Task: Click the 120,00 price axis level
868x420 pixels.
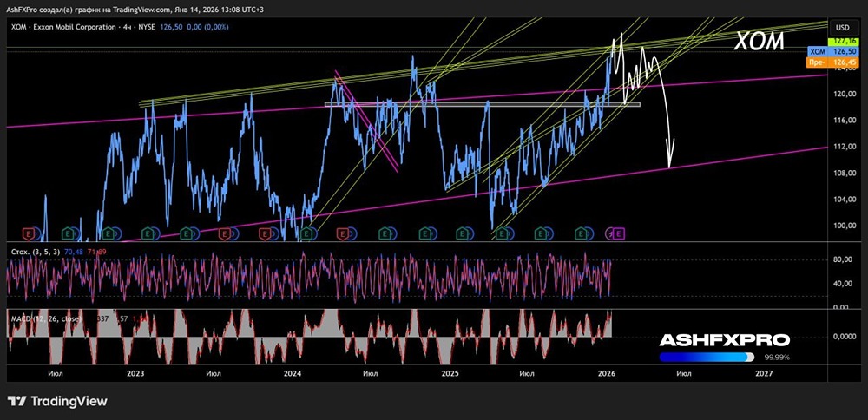Action: coord(845,94)
